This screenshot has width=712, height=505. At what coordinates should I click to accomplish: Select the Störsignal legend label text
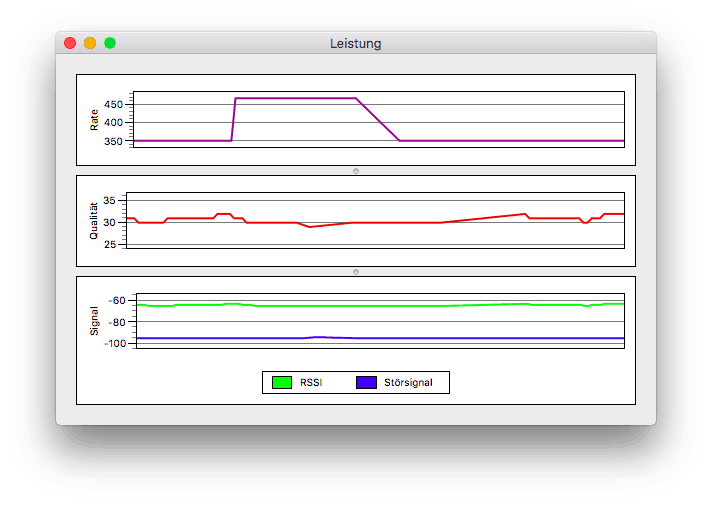tap(408, 382)
